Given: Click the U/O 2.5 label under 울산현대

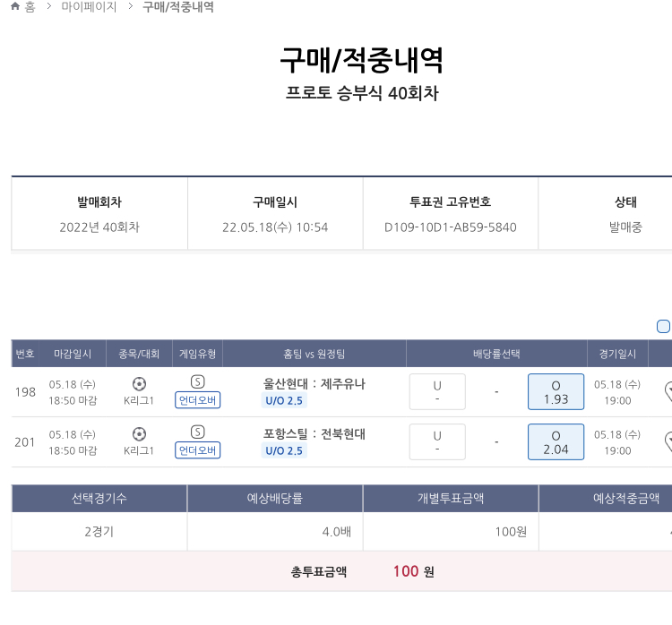Looking at the screenshot, I should pos(284,400).
